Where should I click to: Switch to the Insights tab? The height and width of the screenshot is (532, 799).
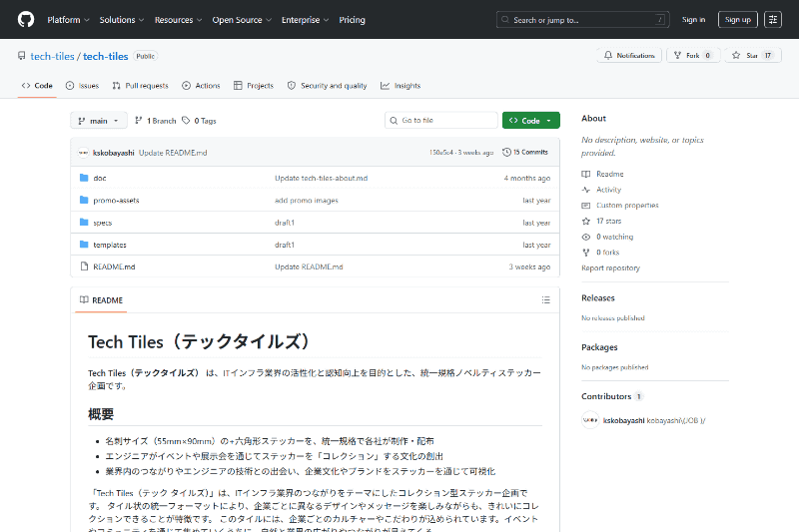[400, 86]
